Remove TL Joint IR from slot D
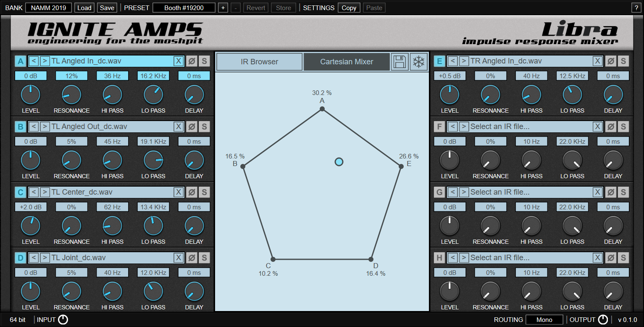The width and height of the screenshot is (644, 327). 179,258
